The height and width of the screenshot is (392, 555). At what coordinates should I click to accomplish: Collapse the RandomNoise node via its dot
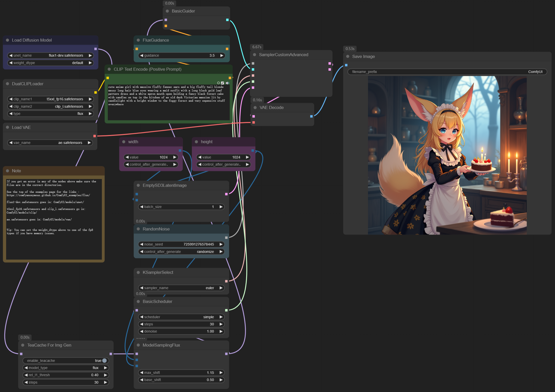coord(138,229)
